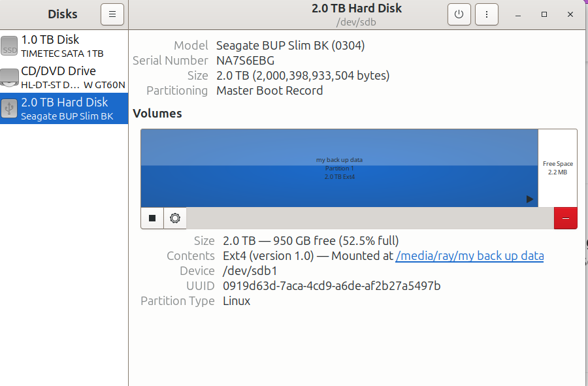Select the Free Space 2.2 MB block

[558, 168]
